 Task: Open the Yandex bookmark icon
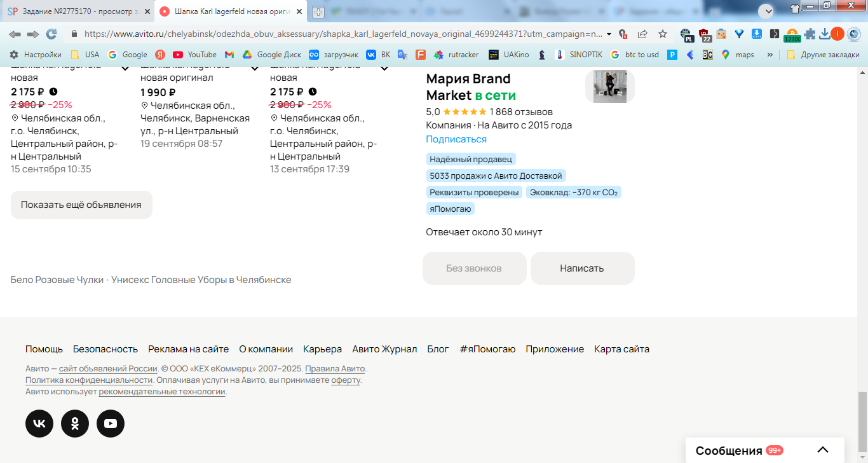(x=161, y=55)
